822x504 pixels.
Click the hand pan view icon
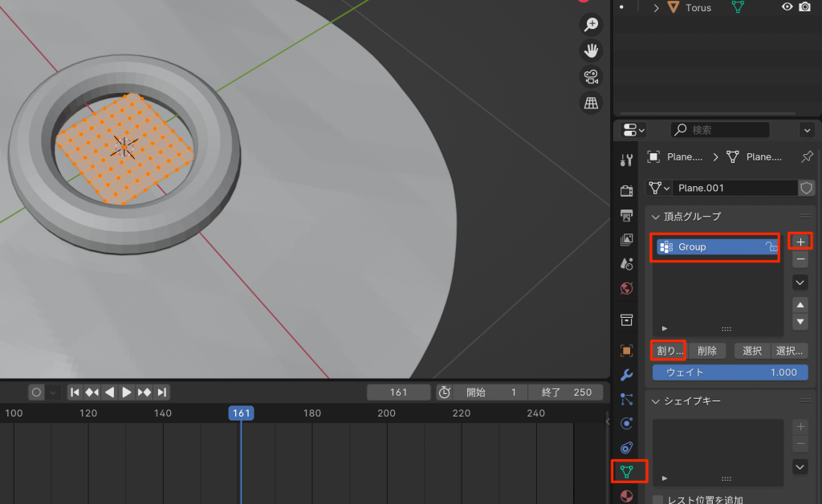click(x=591, y=51)
